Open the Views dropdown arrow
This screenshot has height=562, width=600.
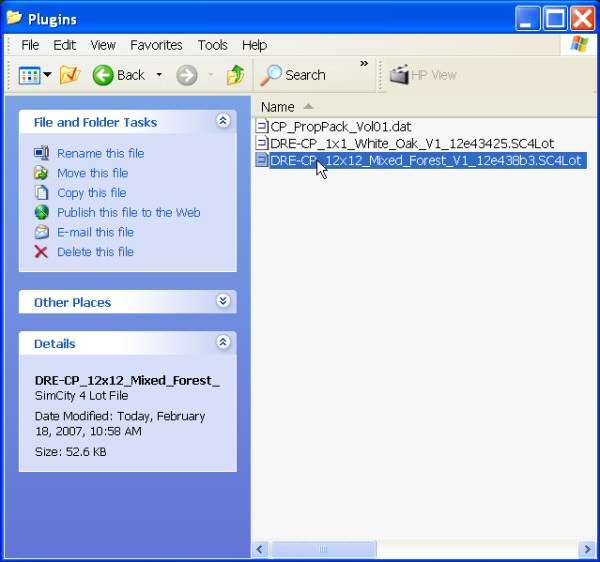47,75
